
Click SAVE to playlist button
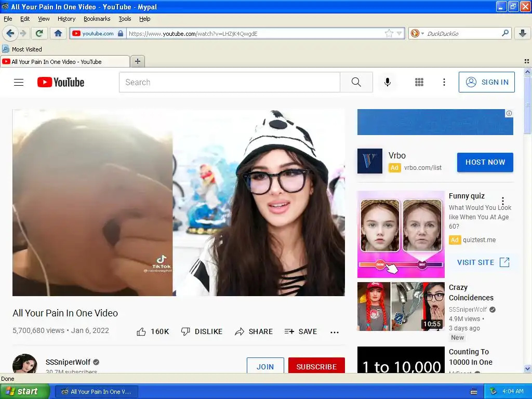[x=301, y=331]
